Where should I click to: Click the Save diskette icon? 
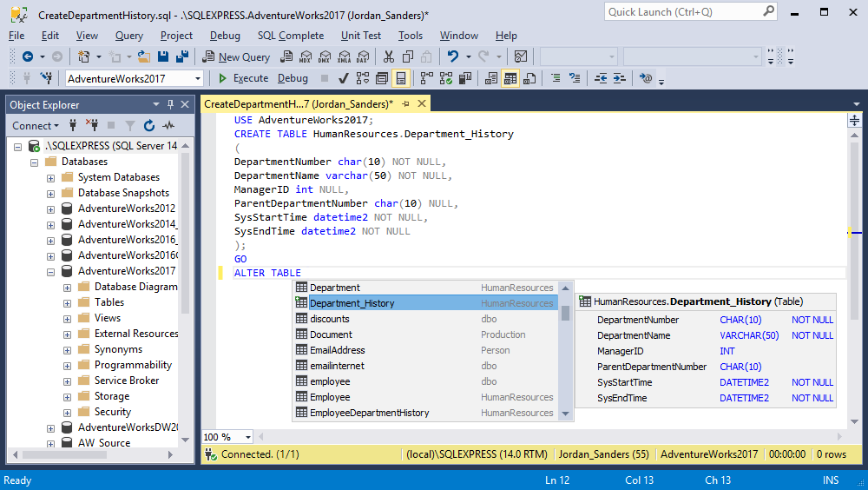click(x=163, y=56)
